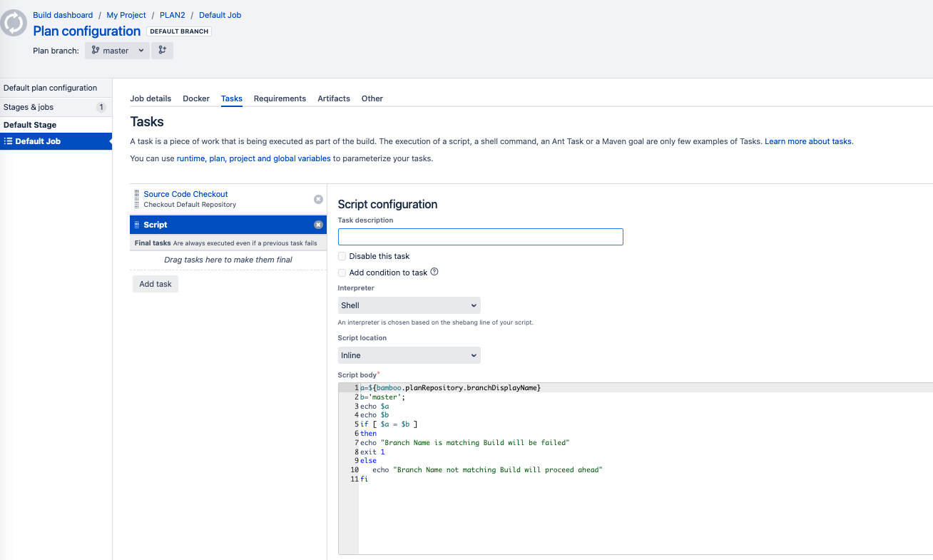Click the DEFAULT BRANCH label badge
933x560 pixels.
tap(179, 31)
